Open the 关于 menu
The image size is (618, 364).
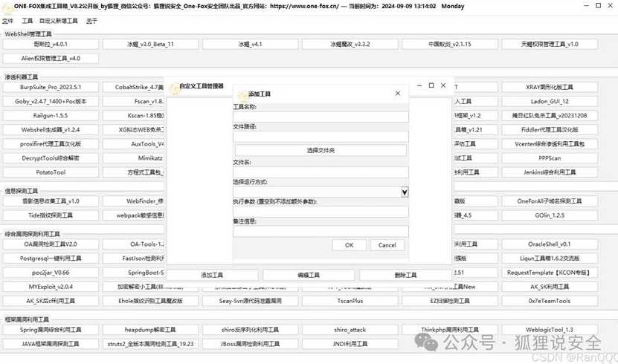91,21
